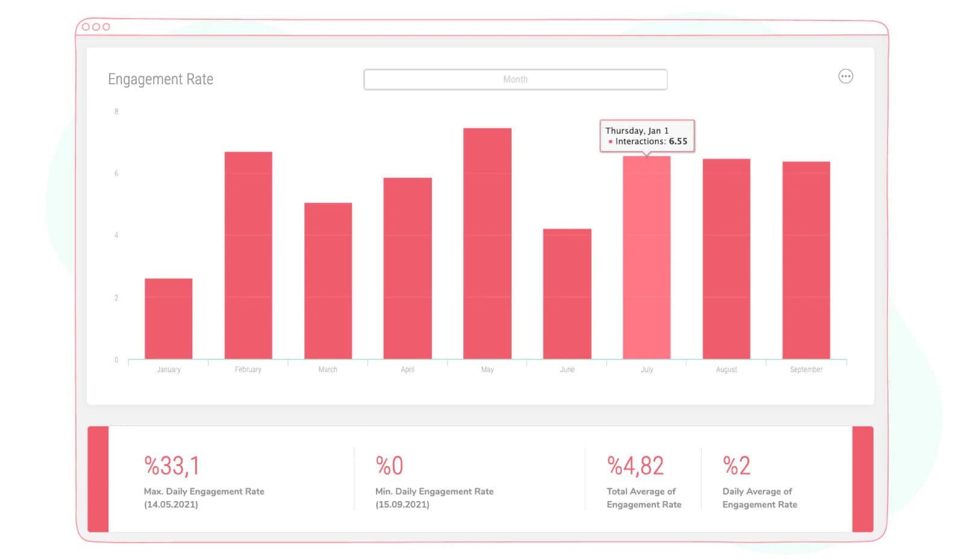This screenshot has width=964, height=560.
Task: Click 'Total Average of Engagement Rate' label
Action: [644, 498]
